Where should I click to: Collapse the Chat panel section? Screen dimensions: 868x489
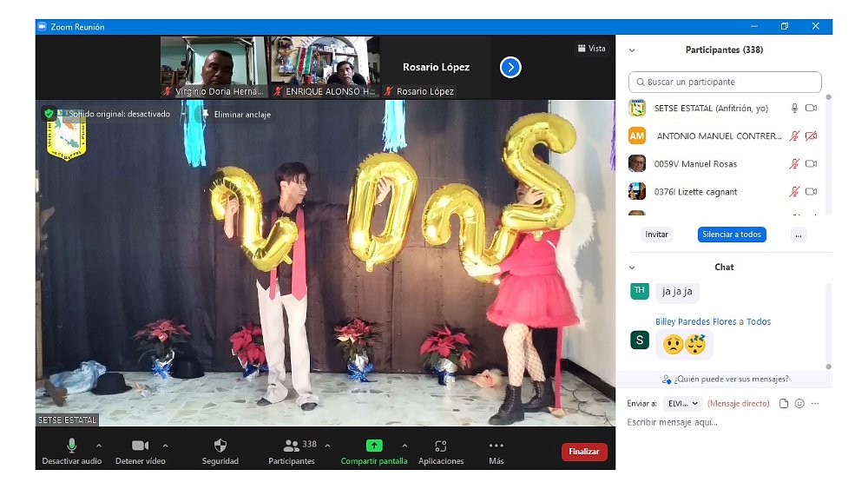tap(632, 268)
